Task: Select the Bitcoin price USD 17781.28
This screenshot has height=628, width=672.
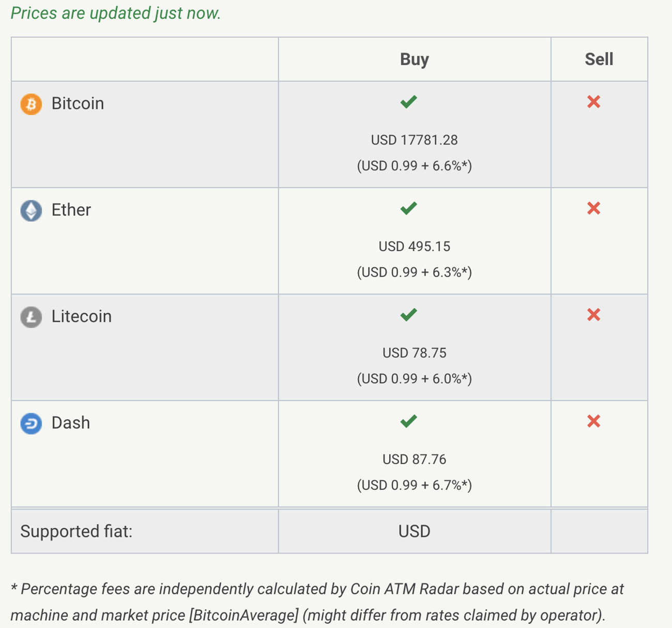Action: pos(415,140)
